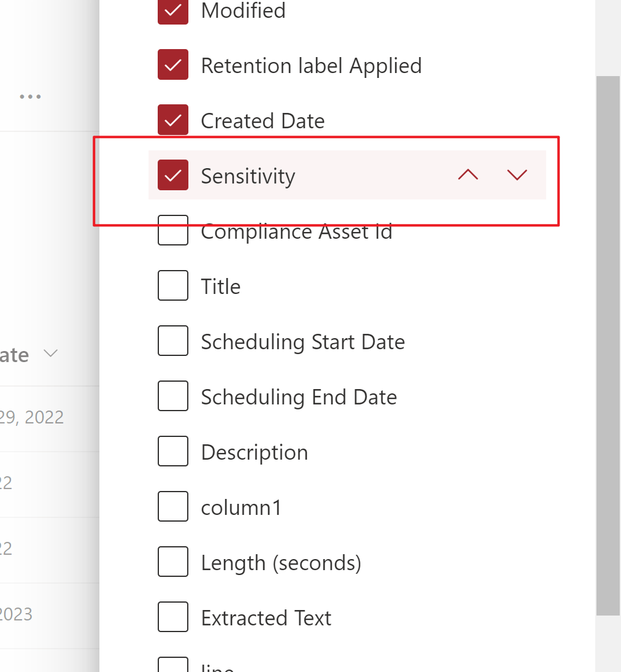
Task: Tick the Length (seconds) checkbox
Action: click(x=172, y=562)
